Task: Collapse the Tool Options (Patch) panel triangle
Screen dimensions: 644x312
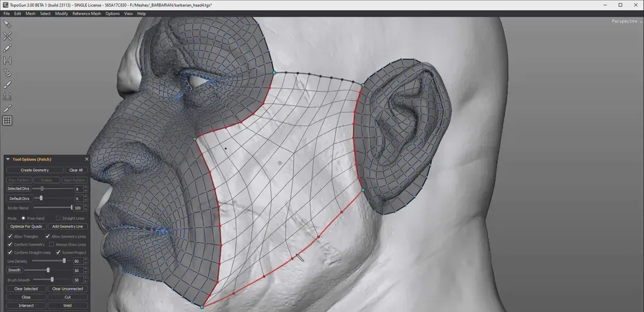Action: pyautogui.click(x=8, y=160)
